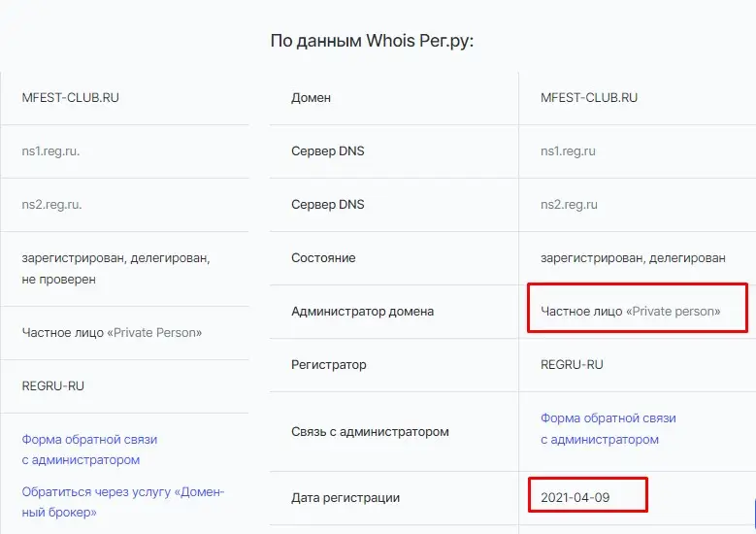Select the 'Состояние' row label
756x534 pixels.
coord(323,258)
